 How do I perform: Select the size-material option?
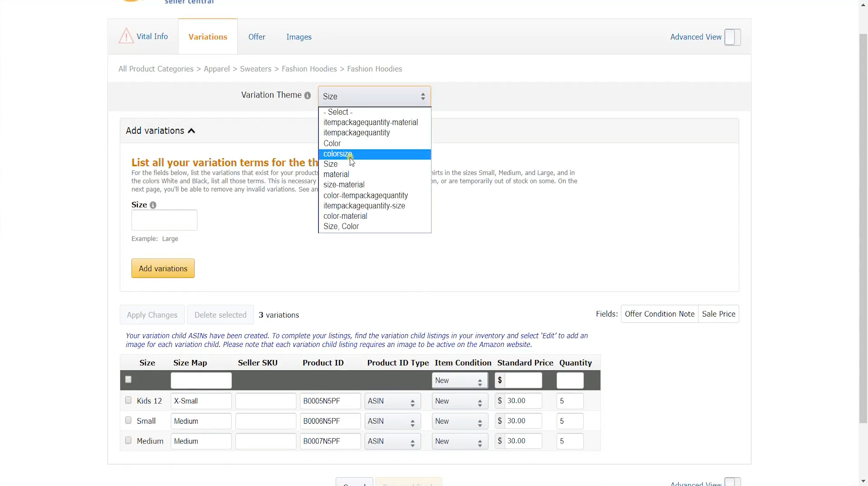pos(375,185)
